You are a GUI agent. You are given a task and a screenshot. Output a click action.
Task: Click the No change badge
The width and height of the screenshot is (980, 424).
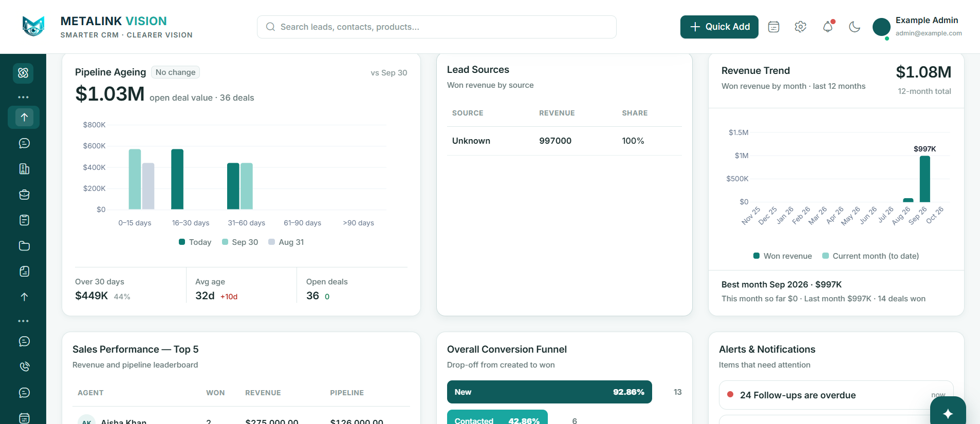pyautogui.click(x=175, y=72)
